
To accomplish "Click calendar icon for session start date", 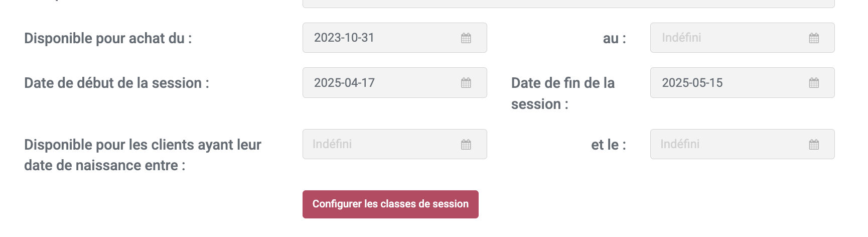I will click(x=466, y=83).
